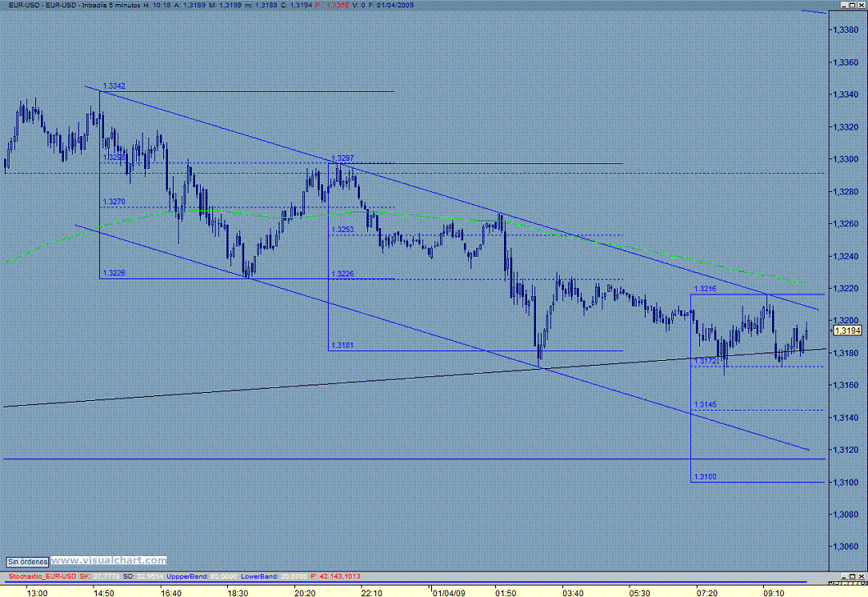Select the 1.3270 level label
This screenshot has height=597, width=868.
114,202
